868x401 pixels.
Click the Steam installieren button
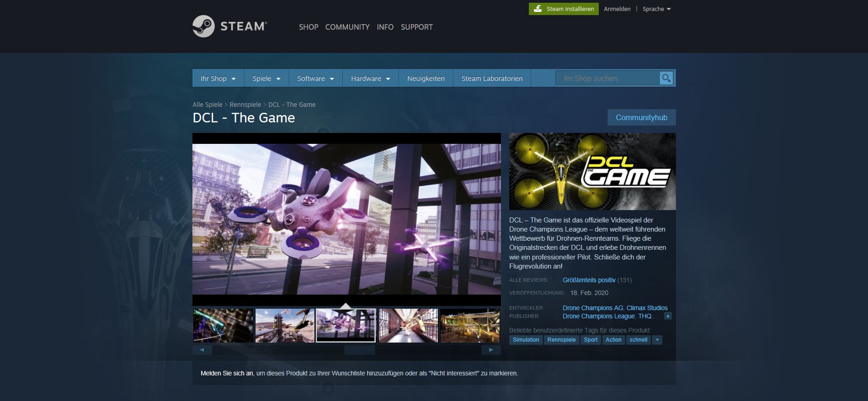point(564,9)
